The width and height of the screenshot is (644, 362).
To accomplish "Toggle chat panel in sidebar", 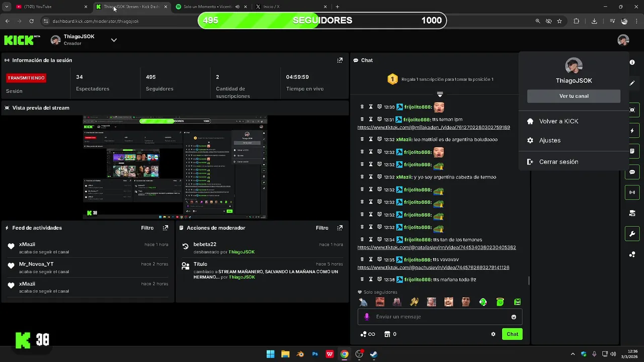I will point(632,172).
